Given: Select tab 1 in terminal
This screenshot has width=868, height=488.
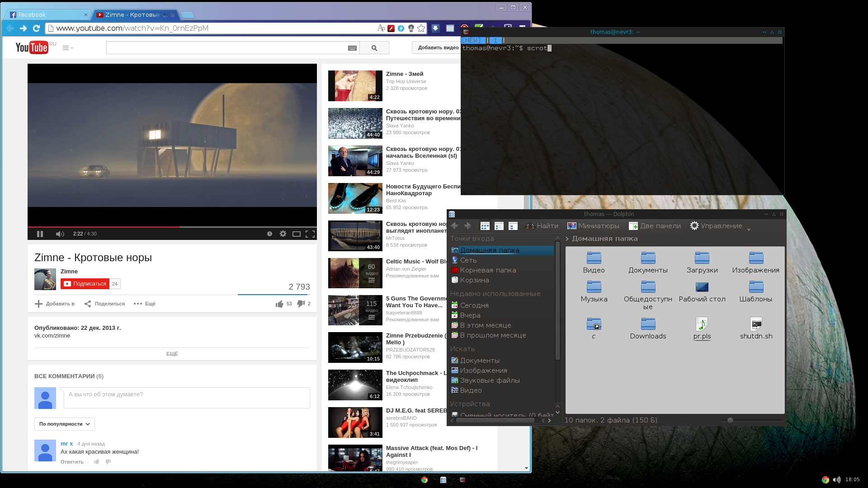Looking at the screenshot, I should (496, 40).
